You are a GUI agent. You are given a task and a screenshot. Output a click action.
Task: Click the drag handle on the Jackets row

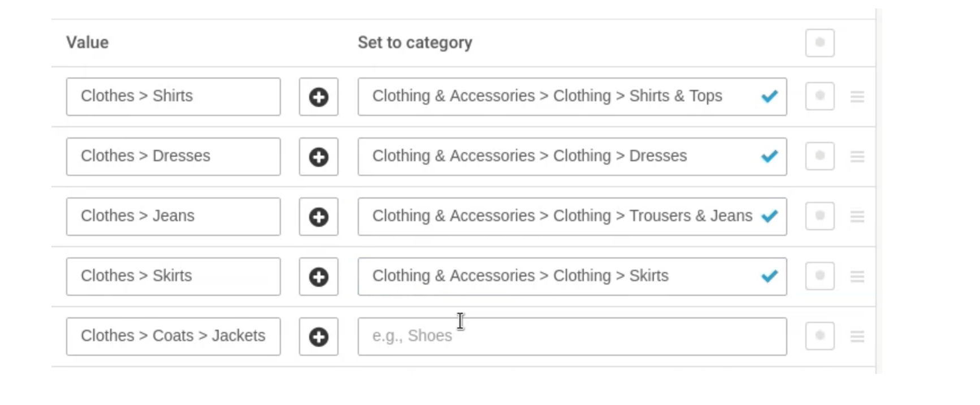[x=858, y=336]
